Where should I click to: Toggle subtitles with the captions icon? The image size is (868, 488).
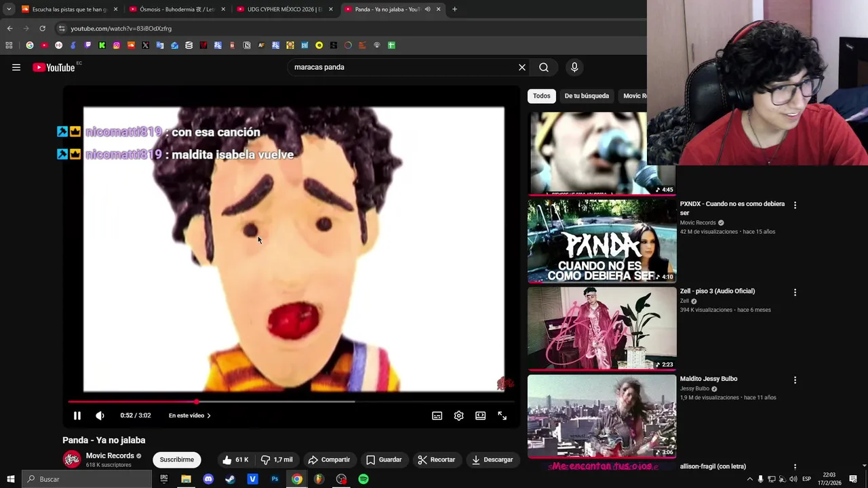coord(437,415)
